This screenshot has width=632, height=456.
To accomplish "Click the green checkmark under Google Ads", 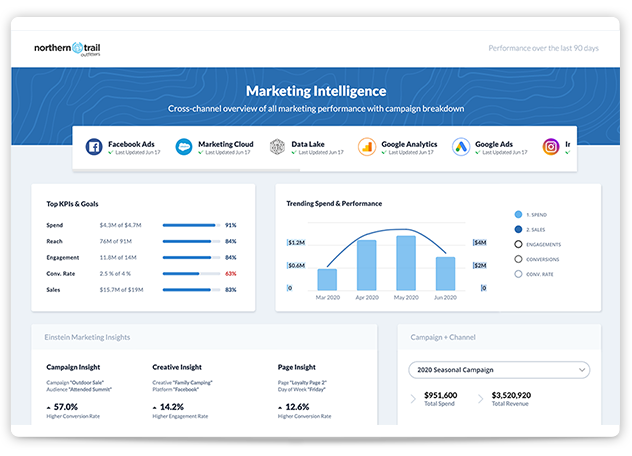I will click(478, 152).
